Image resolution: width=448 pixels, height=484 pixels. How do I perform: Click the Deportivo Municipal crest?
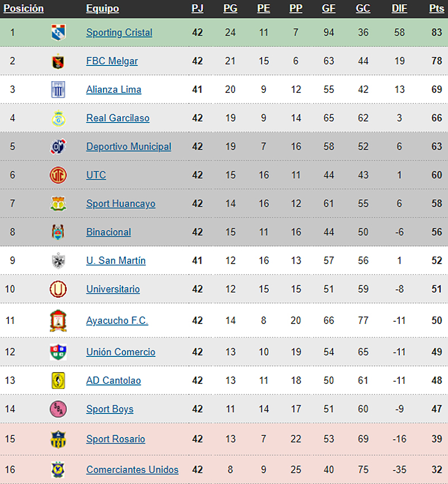point(58,147)
